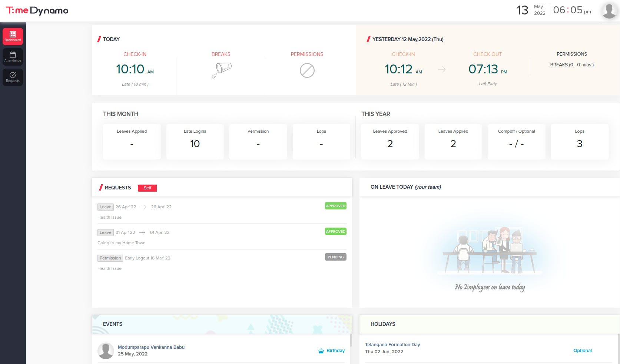Click the APPROVED badge on Health Issue leave
620x364 pixels.
click(x=335, y=206)
